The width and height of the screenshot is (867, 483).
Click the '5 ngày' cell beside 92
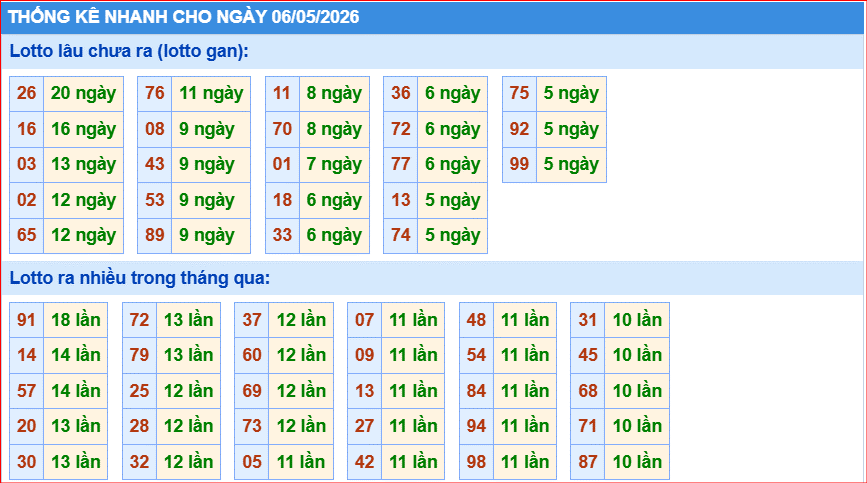[x=571, y=129]
